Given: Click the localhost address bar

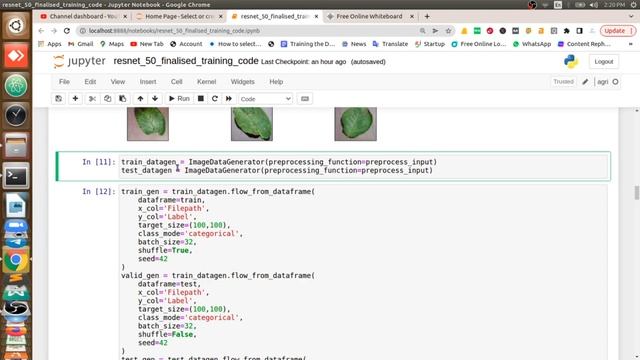Looking at the screenshot, I should click(x=249, y=31).
